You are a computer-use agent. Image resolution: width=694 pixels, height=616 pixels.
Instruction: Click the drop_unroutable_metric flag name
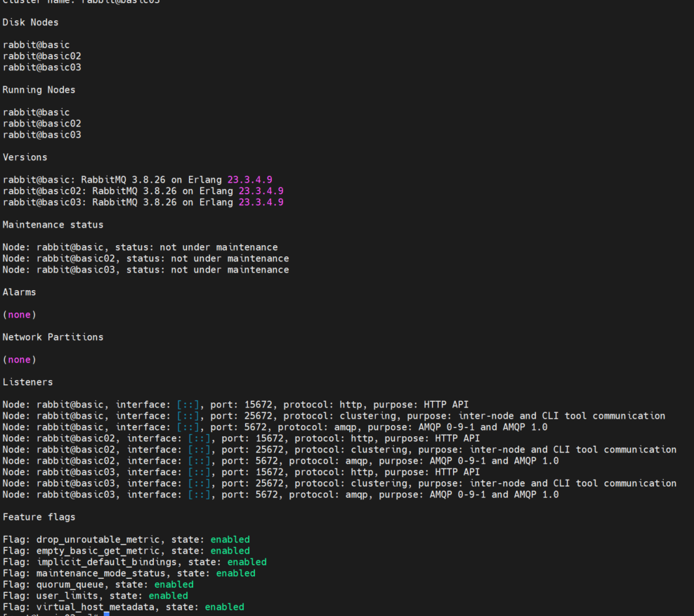click(98, 540)
